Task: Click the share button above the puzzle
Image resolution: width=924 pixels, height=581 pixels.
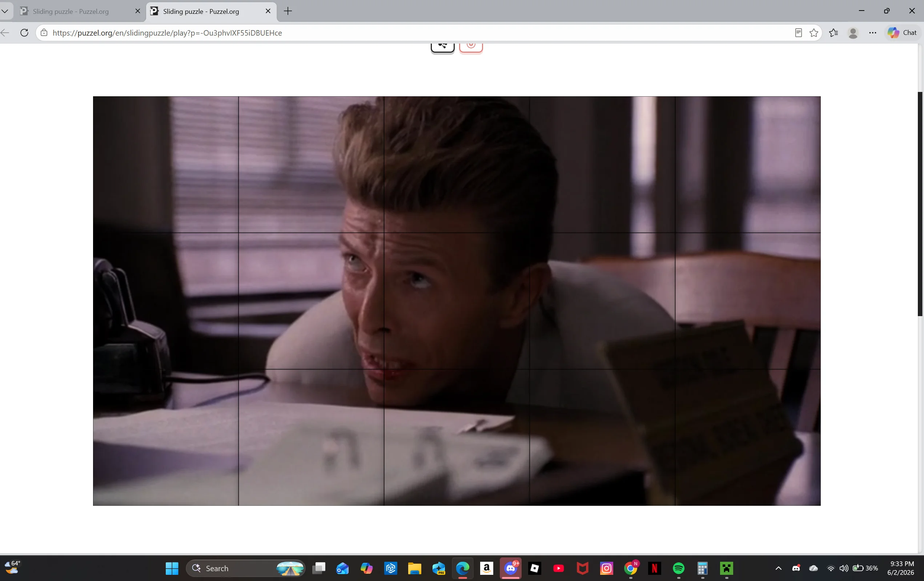Action: tap(442, 48)
